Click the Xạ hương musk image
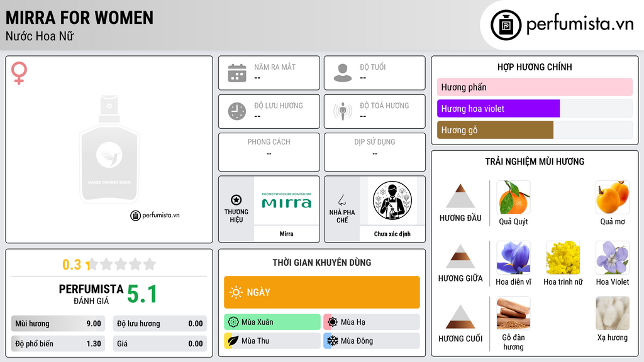 (613, 314)
